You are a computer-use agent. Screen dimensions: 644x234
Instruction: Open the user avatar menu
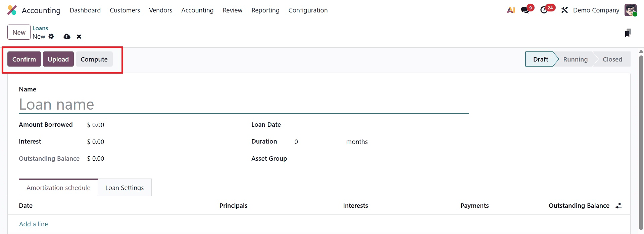(631, 10)
